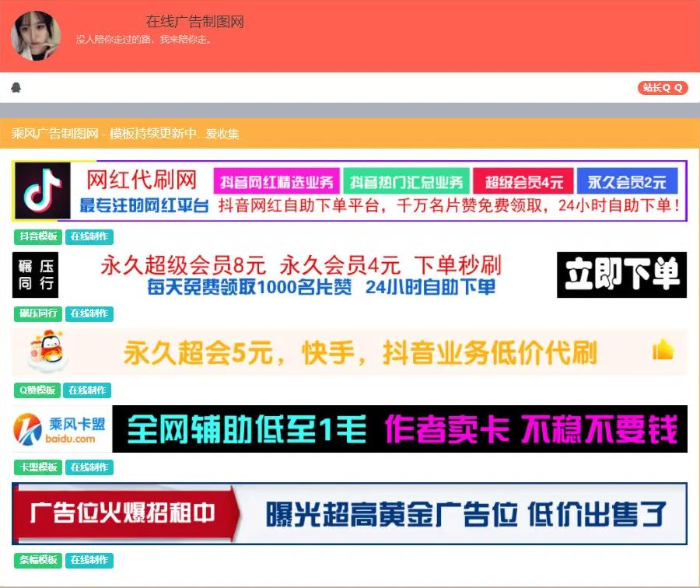The width and height of the screenshot is (700, 588).
Task: Click the 最专注的网红平台 blue text
Action: pyautogui.click(x=144, y=206)
